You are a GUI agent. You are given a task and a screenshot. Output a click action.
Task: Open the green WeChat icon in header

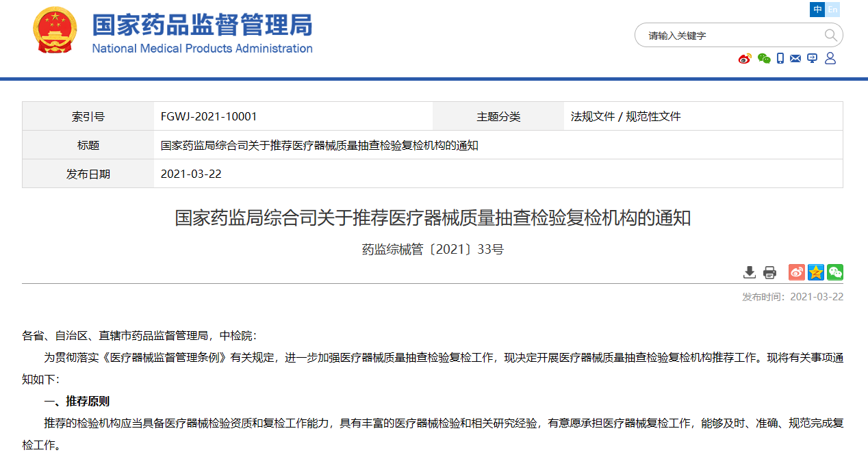[764, 59]
